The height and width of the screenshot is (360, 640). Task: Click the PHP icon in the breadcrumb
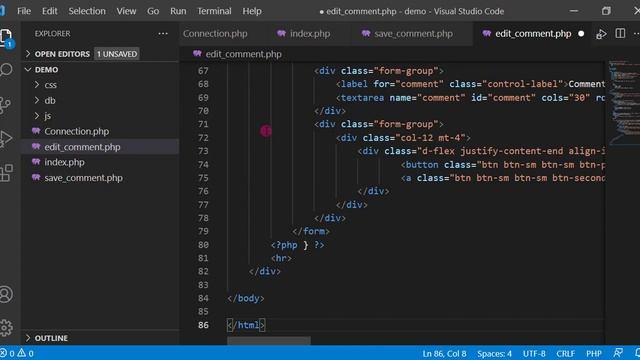point(198,54)
